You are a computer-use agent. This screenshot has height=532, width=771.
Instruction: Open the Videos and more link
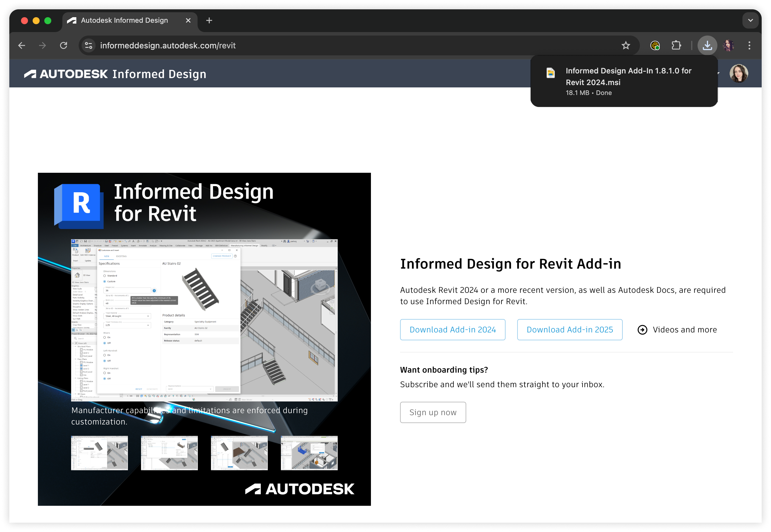coord(677,329)
